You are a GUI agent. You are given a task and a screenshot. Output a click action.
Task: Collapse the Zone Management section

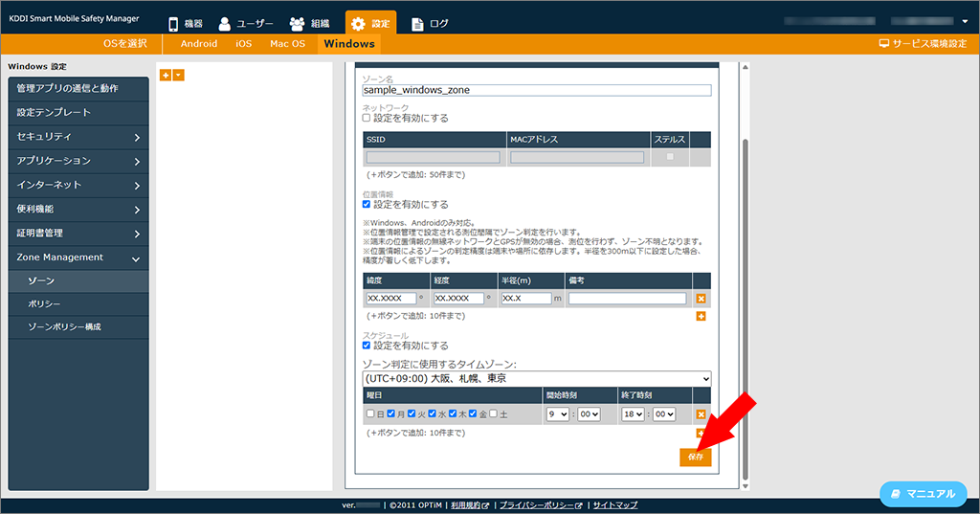[x=78, y=257]
